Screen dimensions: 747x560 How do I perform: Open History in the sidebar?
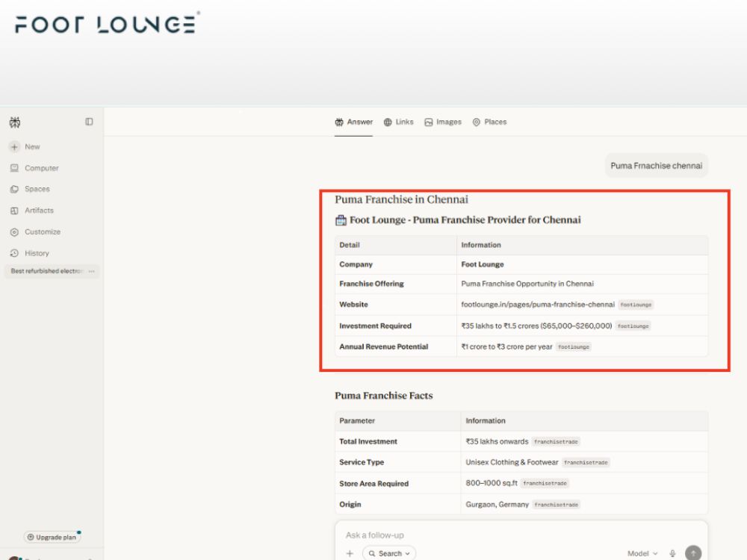click(x=30, y=253)
